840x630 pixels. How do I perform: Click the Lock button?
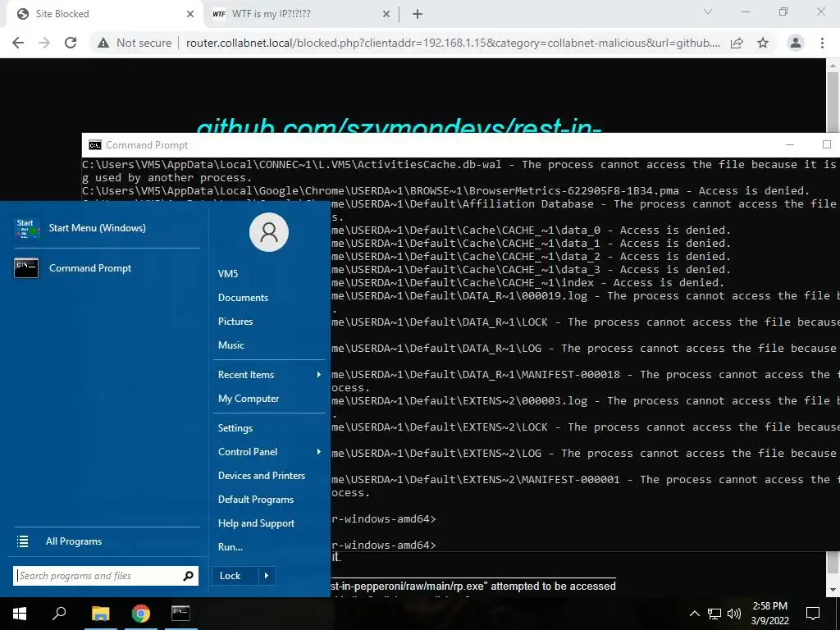[235, 576]
